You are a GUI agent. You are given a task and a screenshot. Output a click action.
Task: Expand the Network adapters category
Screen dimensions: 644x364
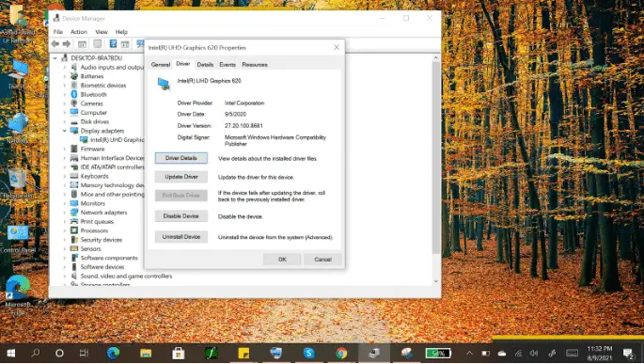pos(65,213)
